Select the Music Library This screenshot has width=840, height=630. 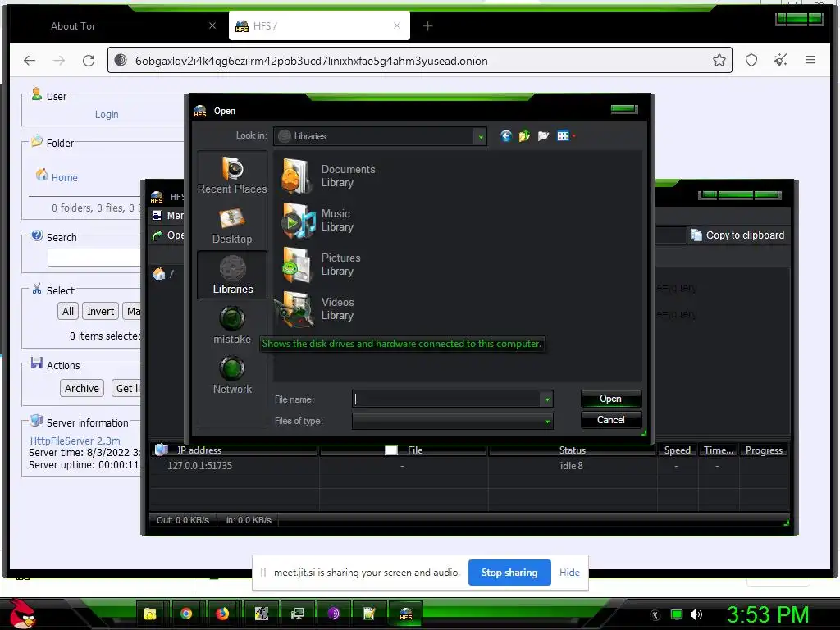[318, 220]
